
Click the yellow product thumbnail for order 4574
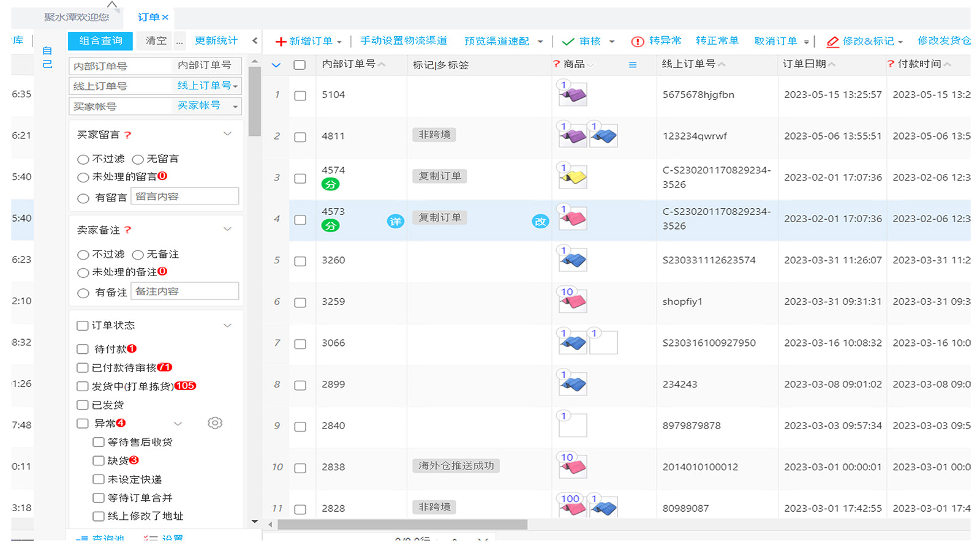(x=573, y=178)
